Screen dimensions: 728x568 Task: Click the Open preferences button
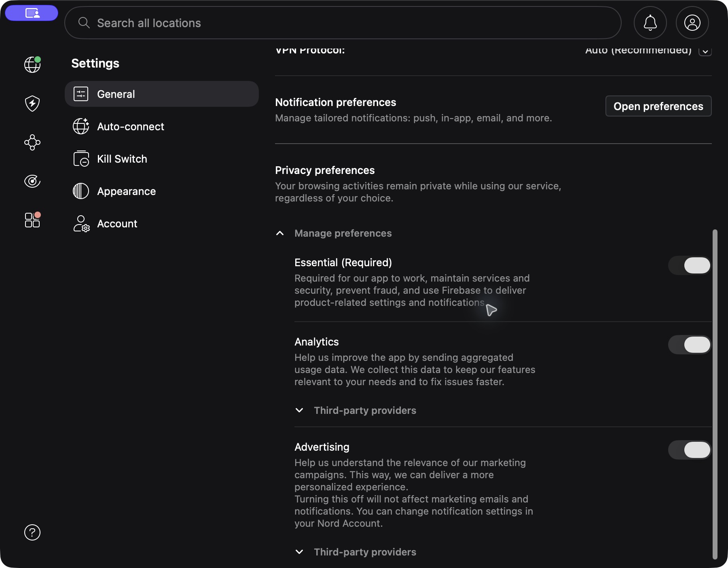[658, 106]
